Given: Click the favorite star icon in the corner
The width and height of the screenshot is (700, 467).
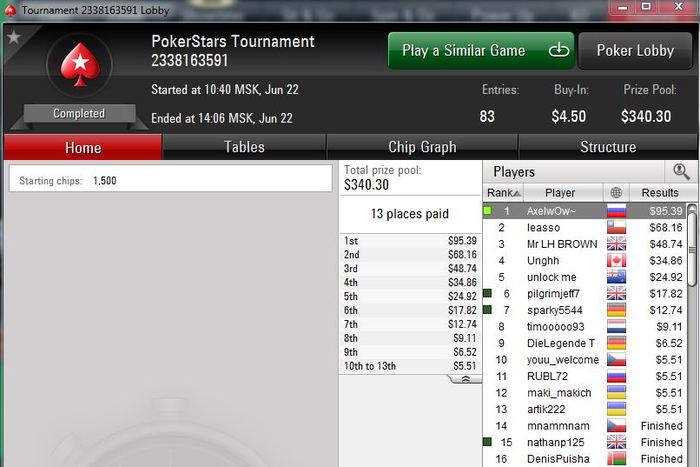Looking at the screenshot, I should tap(14, 37).
